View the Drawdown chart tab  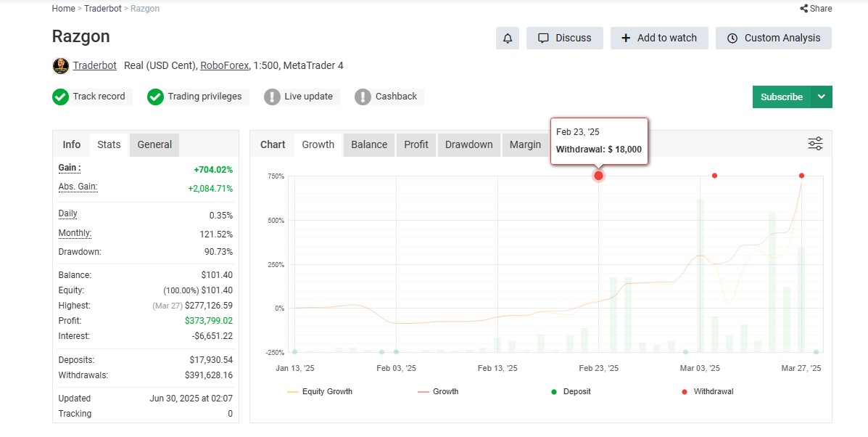469,144
